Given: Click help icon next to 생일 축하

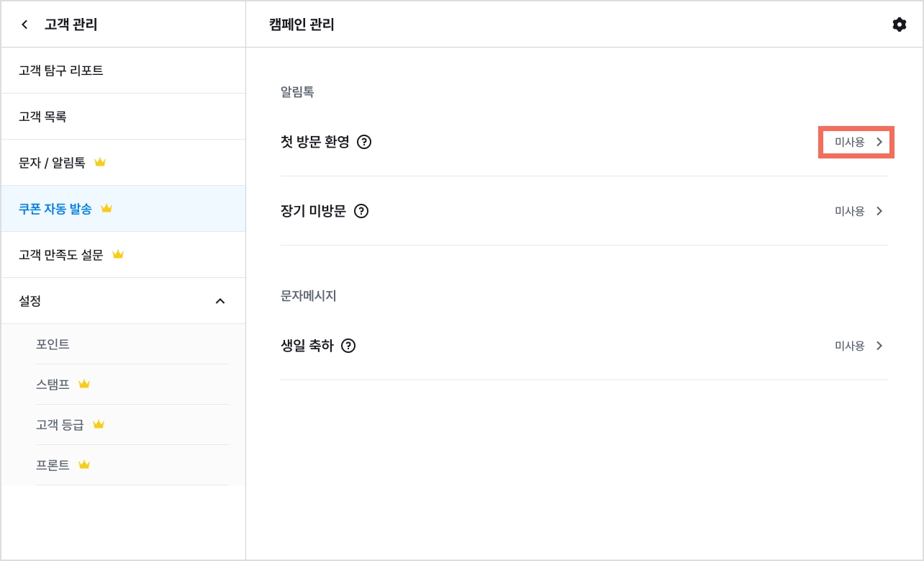Looking at the screenshot, I should click(x=348, y=346).
